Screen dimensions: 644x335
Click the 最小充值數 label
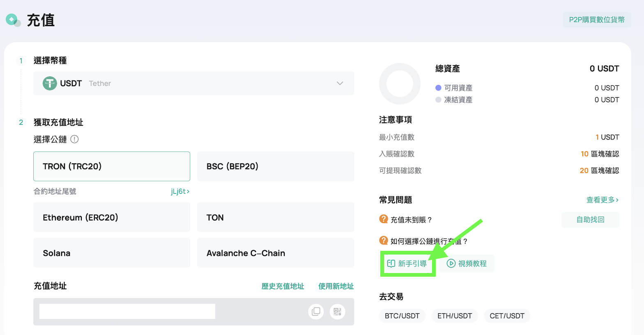[x=397, y=137]
